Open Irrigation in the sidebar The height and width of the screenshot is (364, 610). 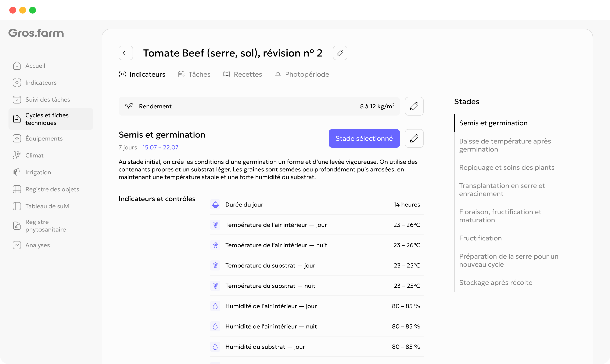51,172
